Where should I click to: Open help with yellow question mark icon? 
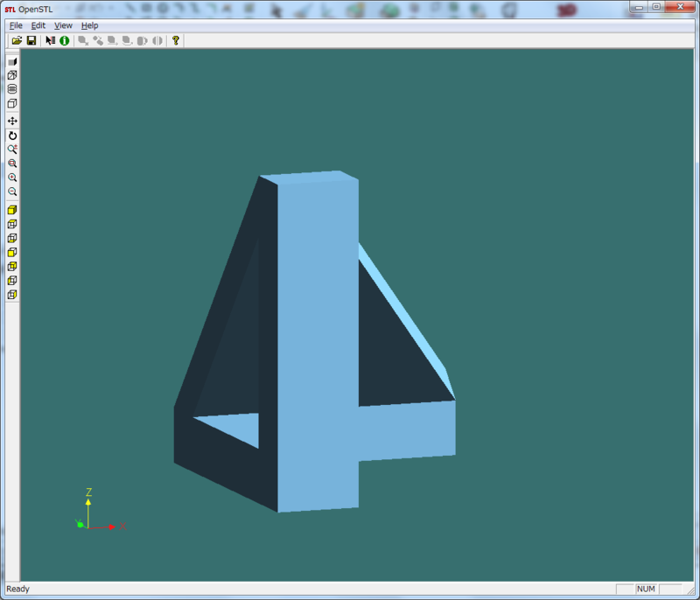pyautogui.click(x=176, y=40)
